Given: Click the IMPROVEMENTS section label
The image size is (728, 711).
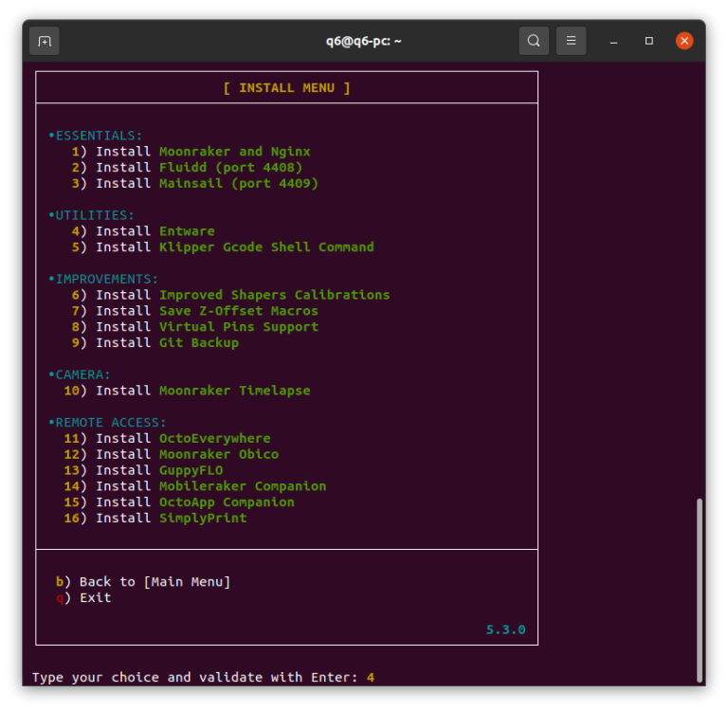Looking at the screenshot, I should pos(103,279).
